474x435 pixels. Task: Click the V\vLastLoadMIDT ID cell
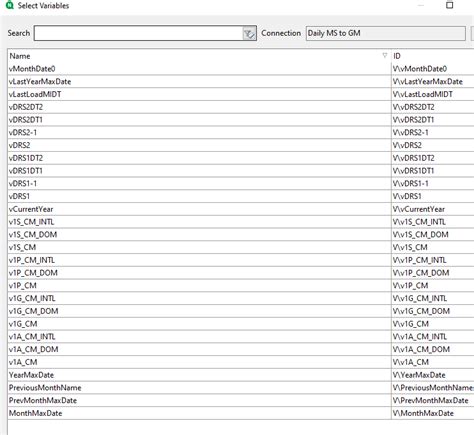(433, 94)
